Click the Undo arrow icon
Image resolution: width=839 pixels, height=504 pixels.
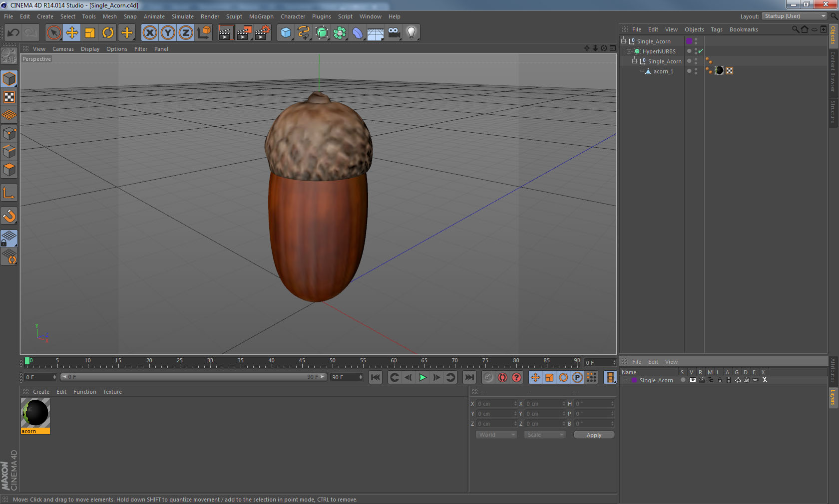(x=13, y=33)
